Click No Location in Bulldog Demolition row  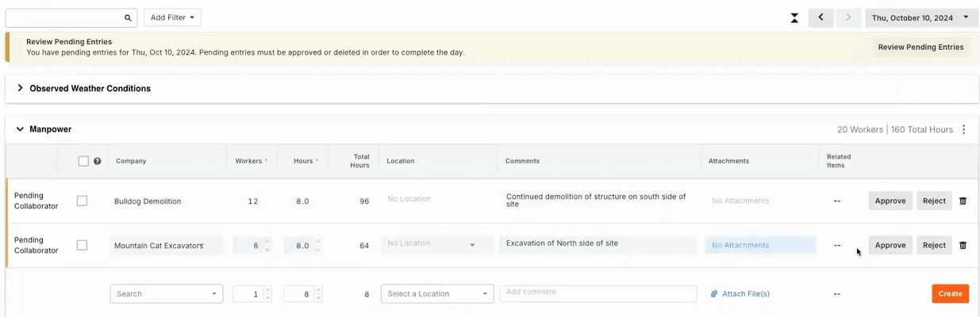coord(409,199)
